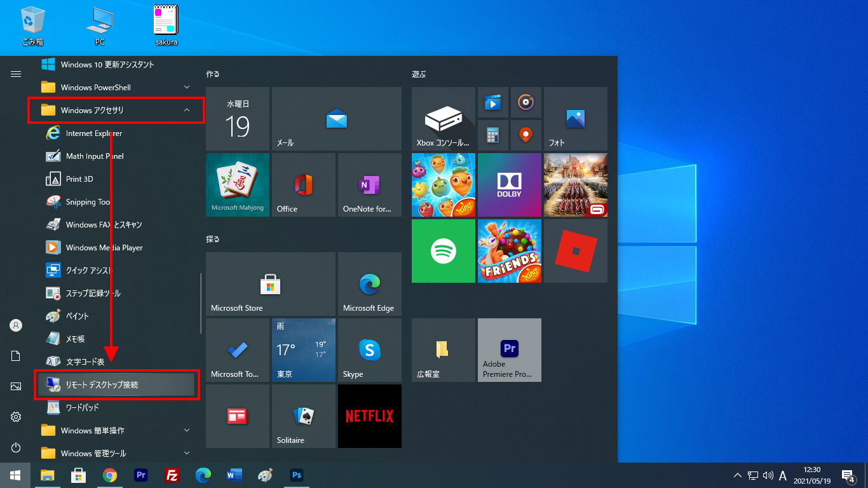Open the Spotify tile
The image size is (868, 488).
444,251
